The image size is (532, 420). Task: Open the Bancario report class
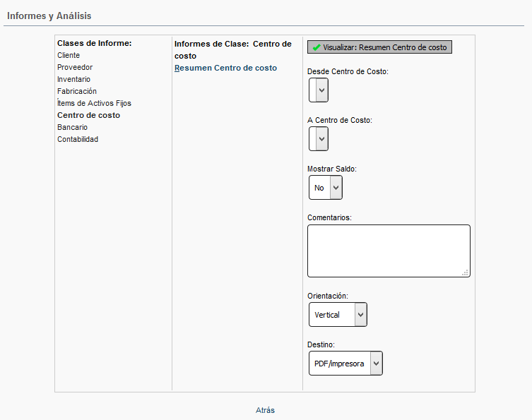pyautogui.click(x=72, y=127)
